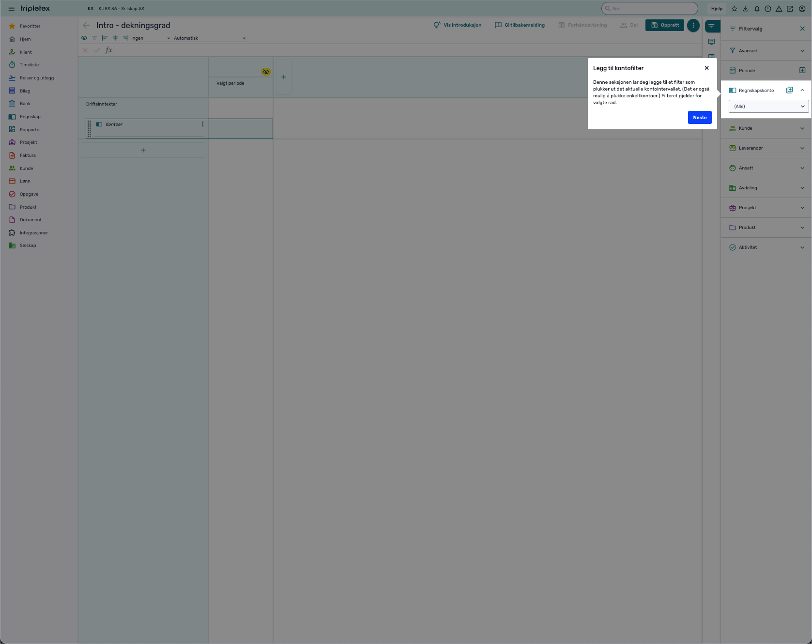812x644 pixels.
Task: Select the Driftsinntekter row label
Action: pos(102,104)
